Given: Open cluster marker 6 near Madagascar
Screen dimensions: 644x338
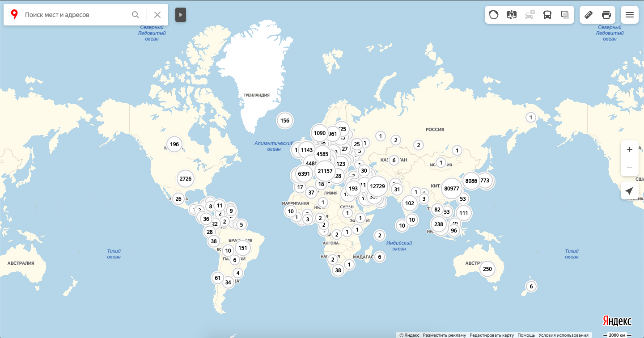Looking at the screenshot, I should click(x=380, y=257).
